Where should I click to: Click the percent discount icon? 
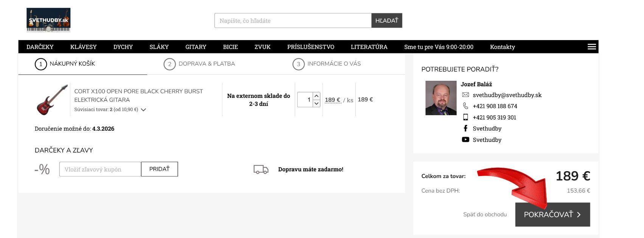[42, 169]
